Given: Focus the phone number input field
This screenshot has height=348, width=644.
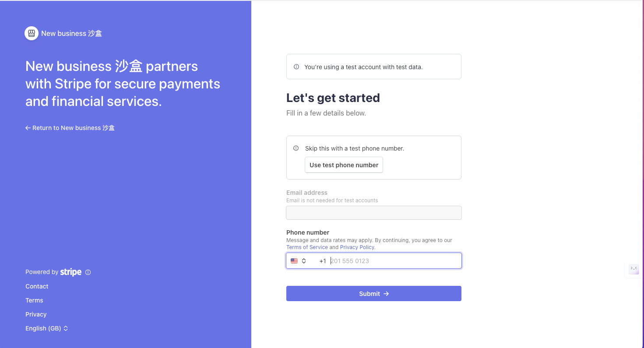Looking at the screenshot, I should click(394, 261).
